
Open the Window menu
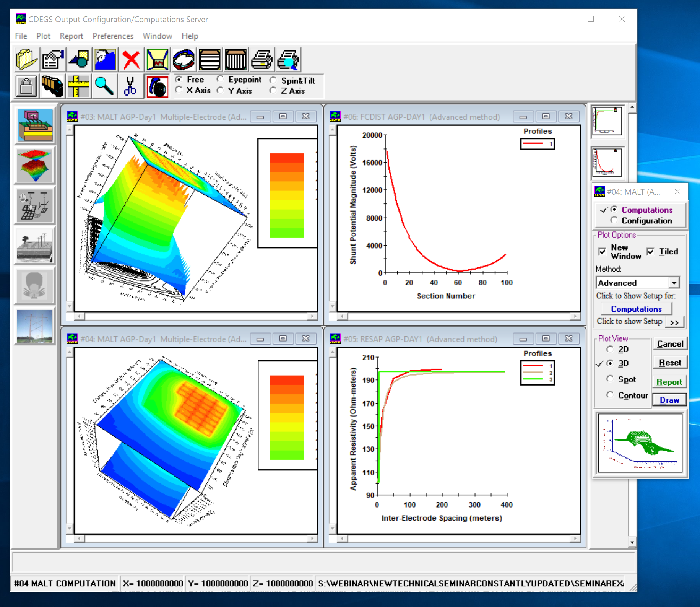click(x=157, y=36)
